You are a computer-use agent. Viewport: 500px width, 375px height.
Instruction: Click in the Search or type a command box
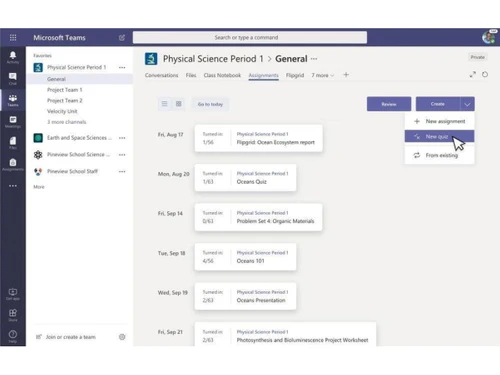pyautogui.click(x=250, y=37)
